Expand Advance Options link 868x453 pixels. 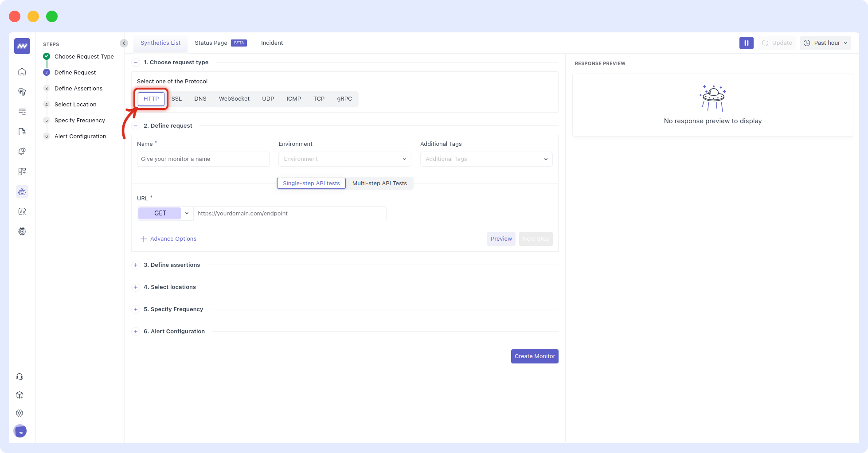(168, 238)
